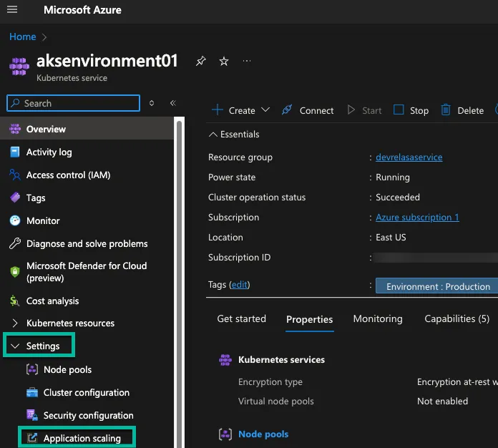Click the Node pools section icon in Properties
The width and height of the screenshot is (498, 448).
click(x=225, y=434)
